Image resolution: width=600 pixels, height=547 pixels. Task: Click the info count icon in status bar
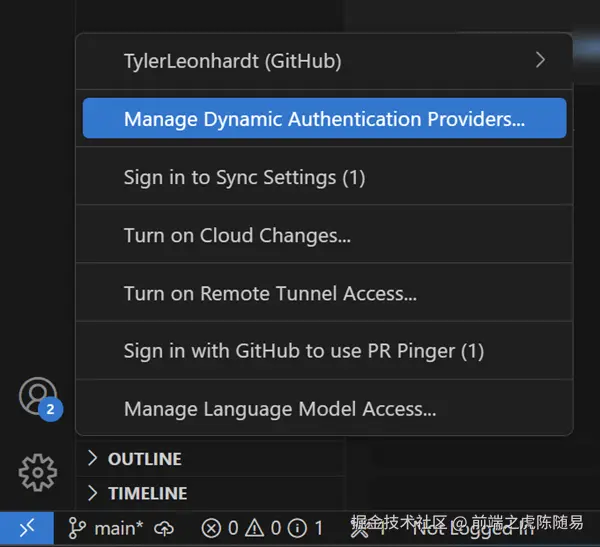coord(297,529)
